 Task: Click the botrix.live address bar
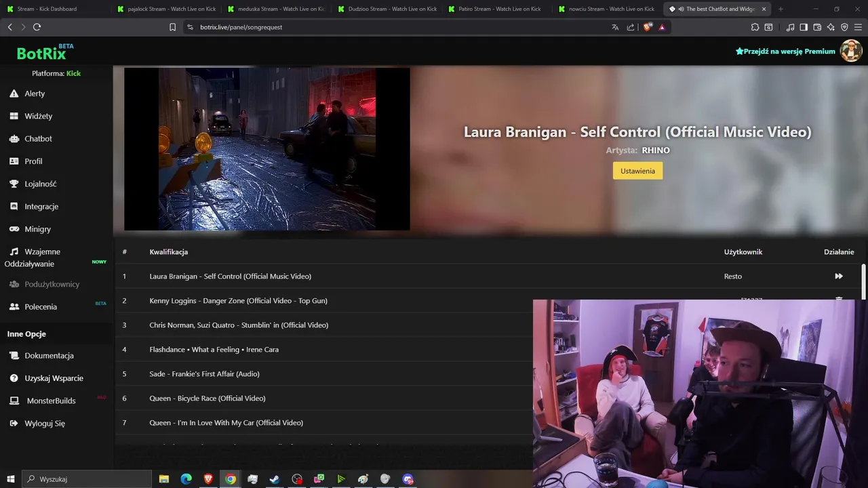[x=400, y=27]
